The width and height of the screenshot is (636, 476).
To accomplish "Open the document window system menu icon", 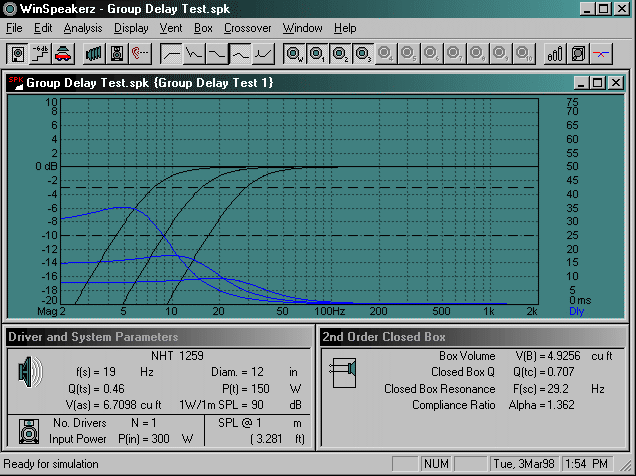I will (16, 83).
